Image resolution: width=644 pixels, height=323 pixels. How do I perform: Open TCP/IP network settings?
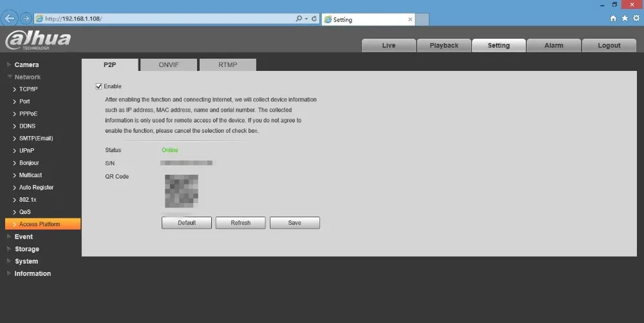[28, 89]
